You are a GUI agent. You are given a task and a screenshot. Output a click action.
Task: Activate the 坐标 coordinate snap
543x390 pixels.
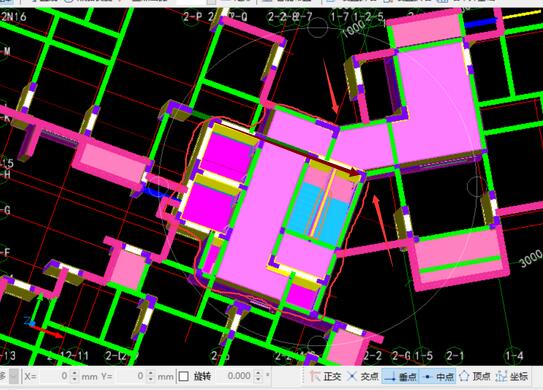(512, 376)
